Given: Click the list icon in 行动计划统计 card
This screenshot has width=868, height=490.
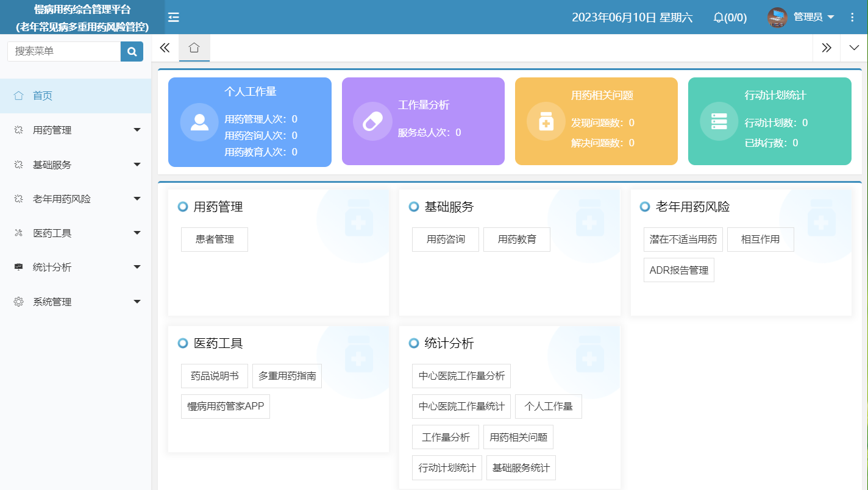Looking at the screenshot, I should click(x=719, y=121).
